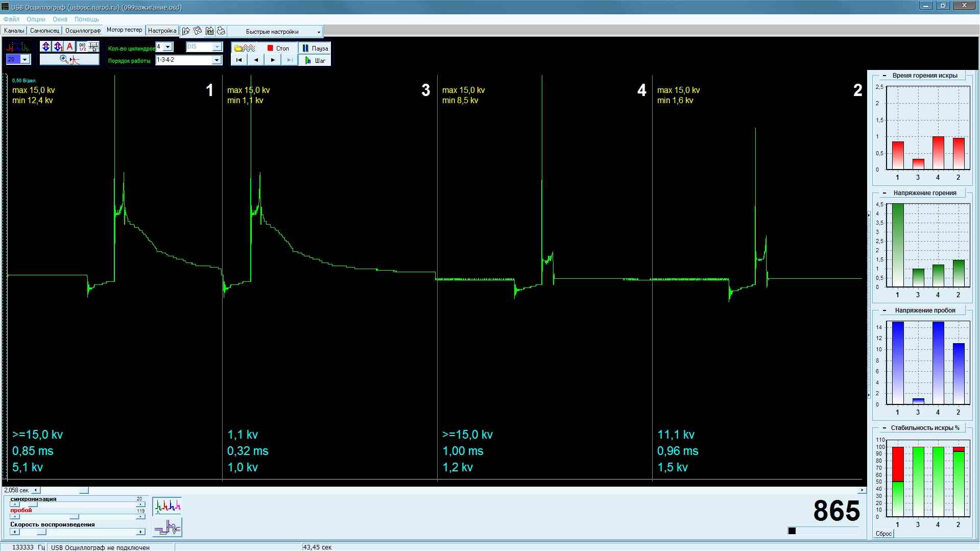The image size is (980, 551).
Task: Toggle the DIS 1/2 mode icon
Action: pyautogui.click(x=82, y=46)
